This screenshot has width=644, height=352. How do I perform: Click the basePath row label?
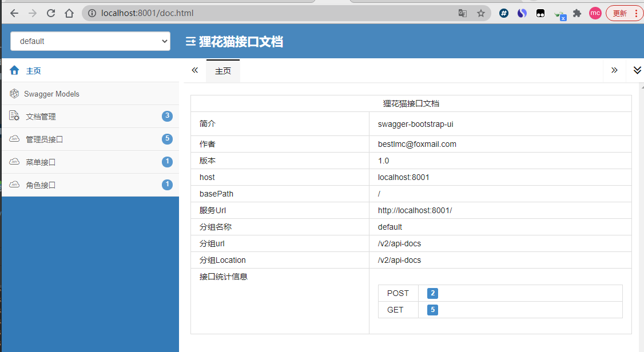(216, 194)
